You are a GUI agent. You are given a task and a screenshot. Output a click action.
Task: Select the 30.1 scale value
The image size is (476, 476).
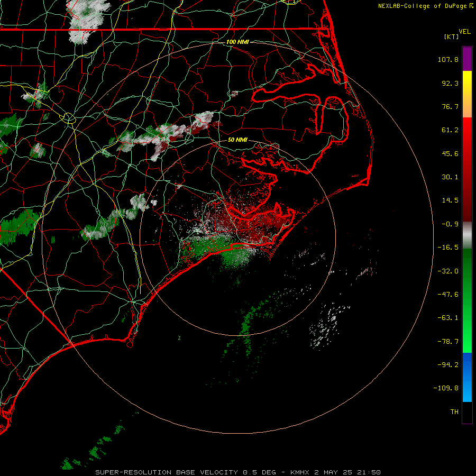(450, 177)
